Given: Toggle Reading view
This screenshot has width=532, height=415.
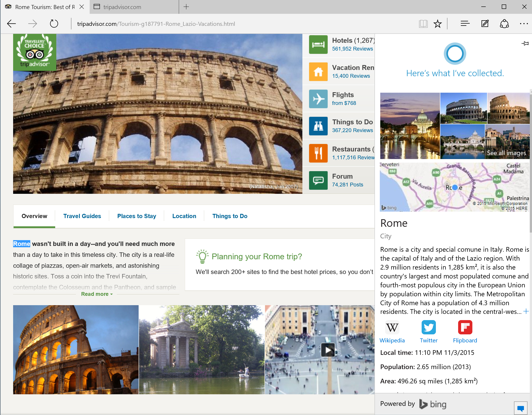Looking at the screenshot, I should tap(423, 24).
